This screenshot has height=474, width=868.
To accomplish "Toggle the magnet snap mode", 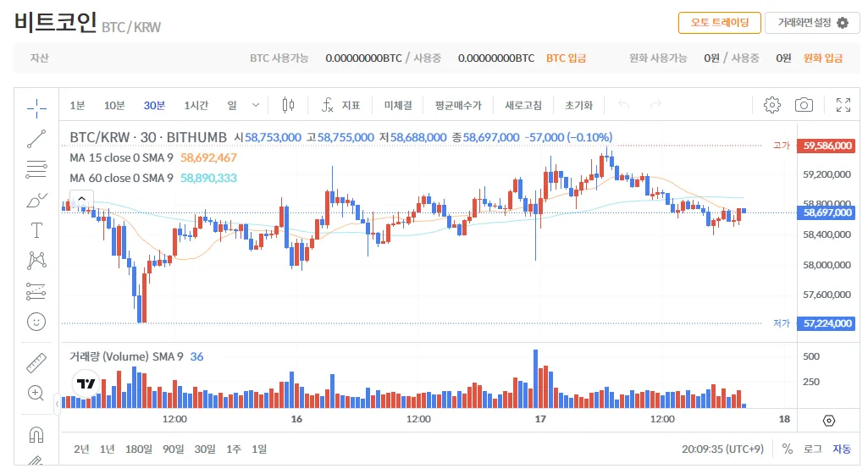I will pyautogui.click(x=36, y=435).
